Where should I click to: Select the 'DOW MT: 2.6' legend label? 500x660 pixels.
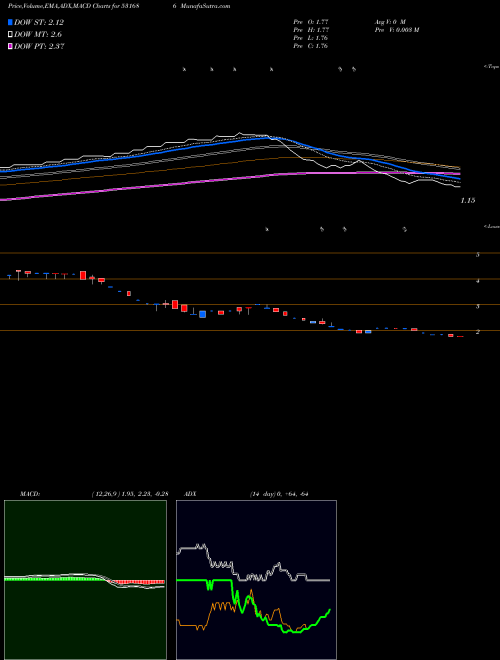click(38, 34)
